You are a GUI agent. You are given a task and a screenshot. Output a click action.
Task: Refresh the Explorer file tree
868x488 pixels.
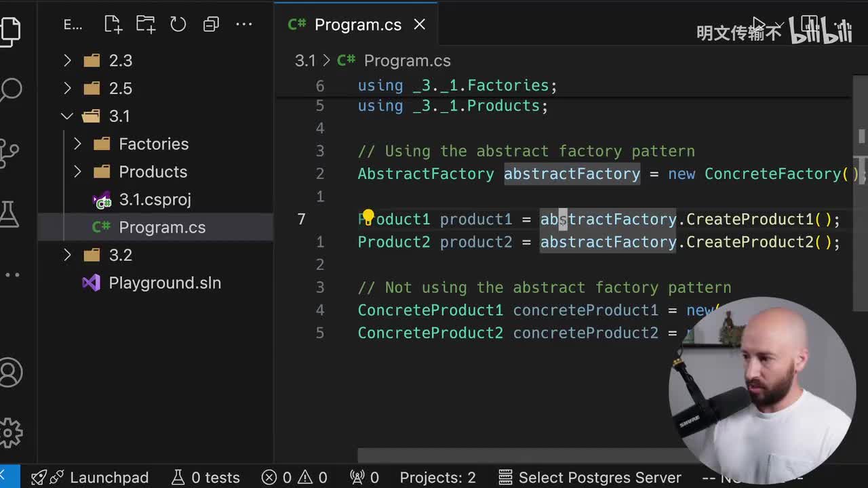coord(178,24)
